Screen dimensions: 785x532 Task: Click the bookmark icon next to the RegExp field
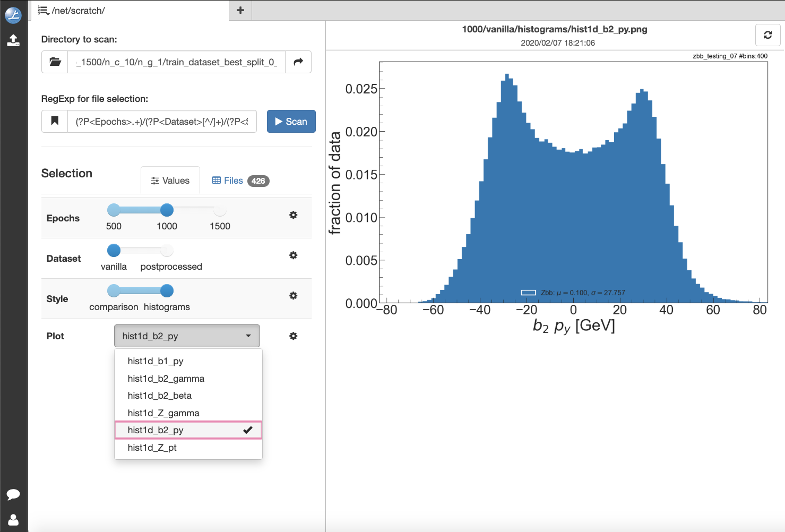click(54, 121)
